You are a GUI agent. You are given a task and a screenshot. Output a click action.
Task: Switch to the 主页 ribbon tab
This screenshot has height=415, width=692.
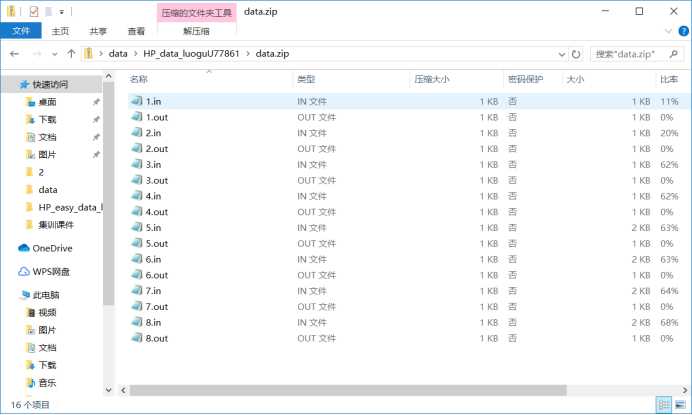(x=60, y=31)
